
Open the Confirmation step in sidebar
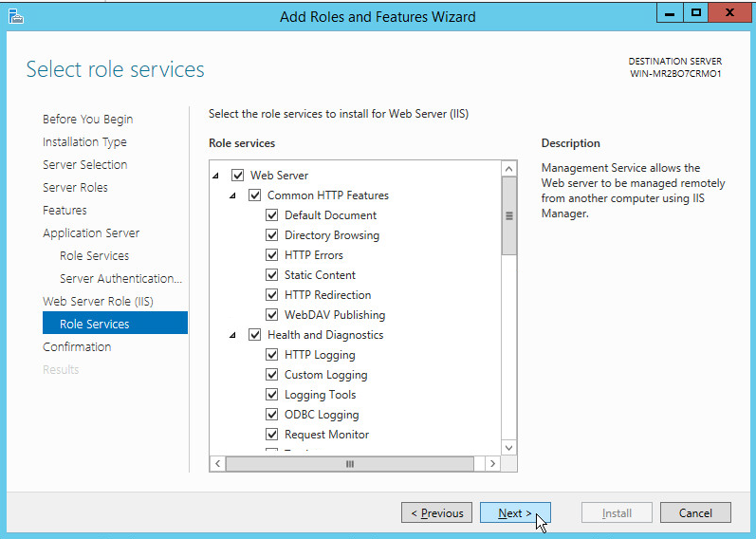(x=77, y=347)
